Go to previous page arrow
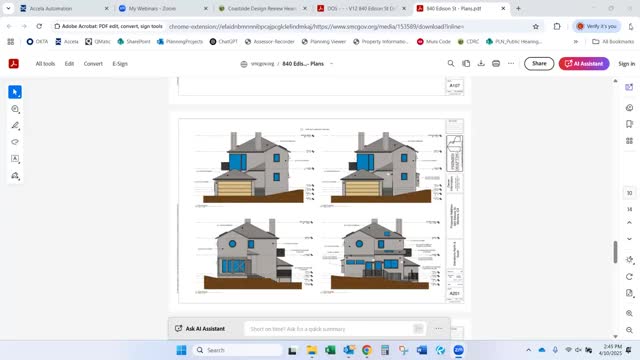This screenshot has height=360, width=640. click(629, 223)
